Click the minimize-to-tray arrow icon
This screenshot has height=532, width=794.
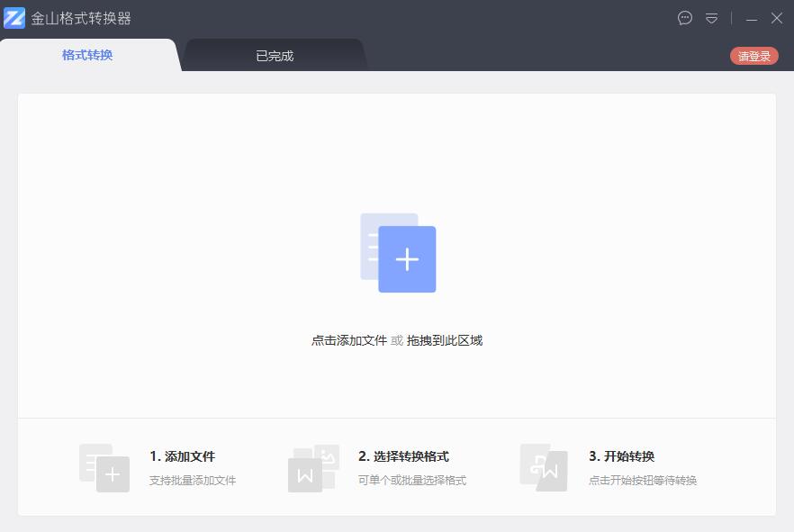[711, 17]
